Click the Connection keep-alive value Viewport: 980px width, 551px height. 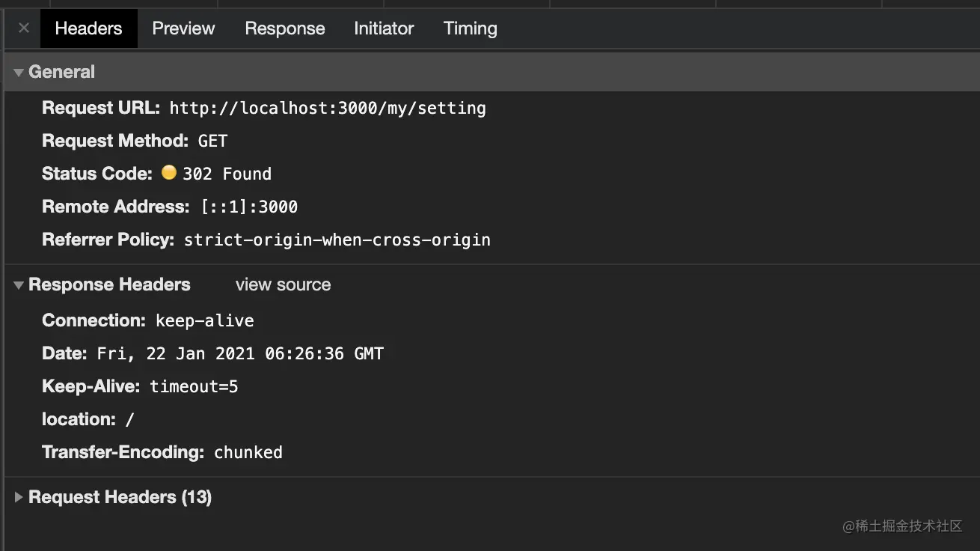204,321
